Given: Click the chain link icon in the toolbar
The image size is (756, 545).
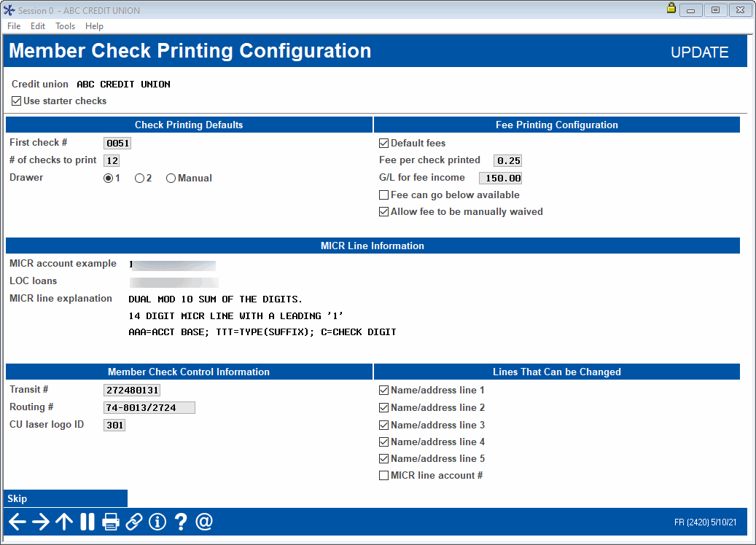Looking at the screenshot, I should pyautogui.click(x=134, y=521).
